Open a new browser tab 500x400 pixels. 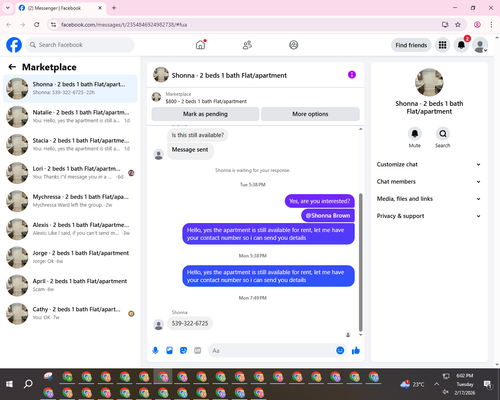[114, 8]
